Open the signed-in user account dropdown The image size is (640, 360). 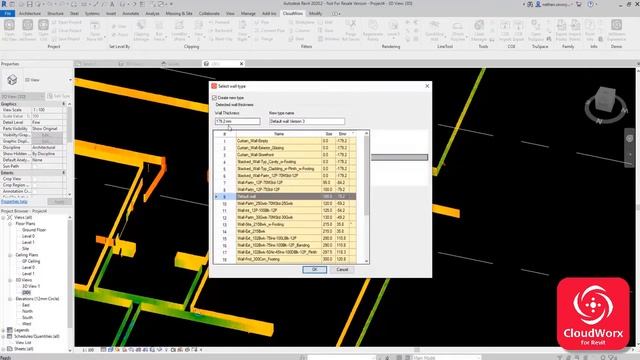554,4
